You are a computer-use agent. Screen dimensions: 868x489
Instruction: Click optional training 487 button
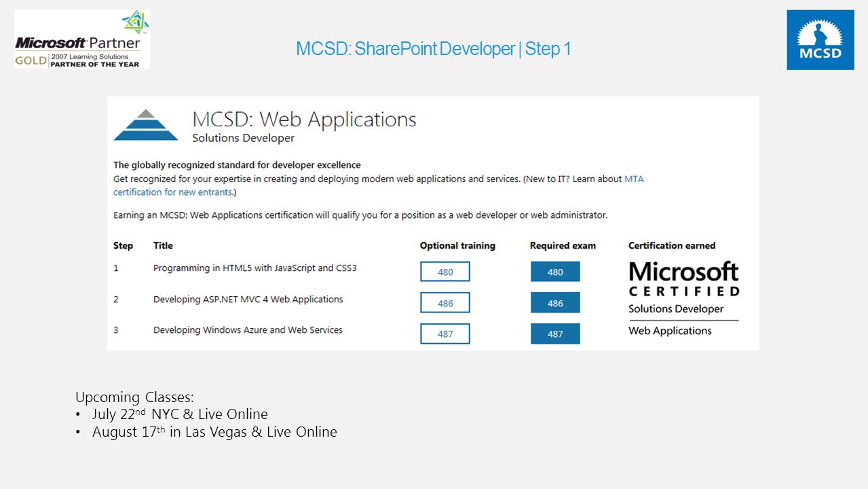[x=445, y=334]
